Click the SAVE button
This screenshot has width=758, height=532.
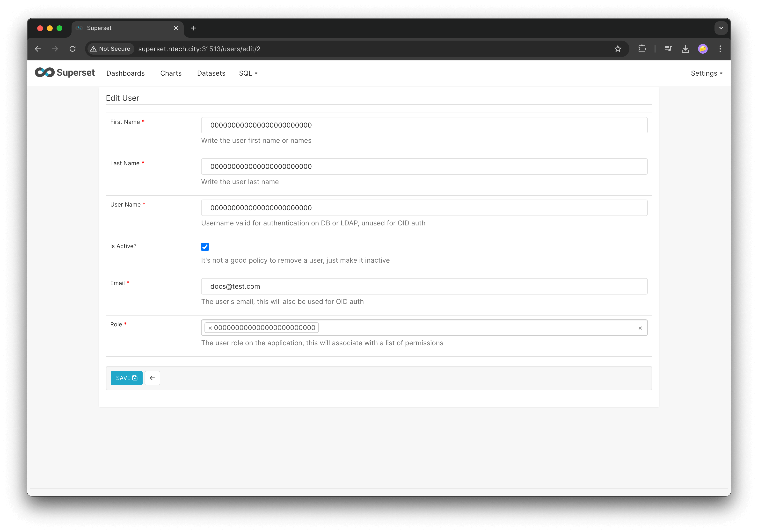[126, 378]
